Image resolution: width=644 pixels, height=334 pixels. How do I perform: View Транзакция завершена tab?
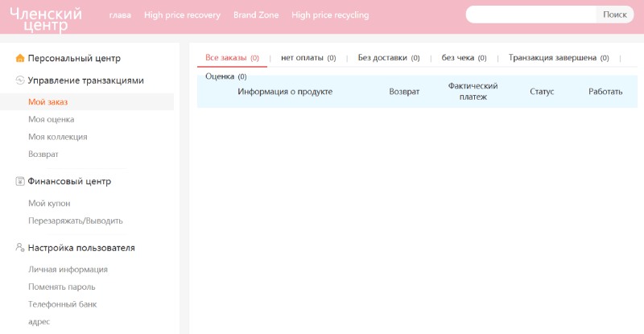tap(559, 58)
